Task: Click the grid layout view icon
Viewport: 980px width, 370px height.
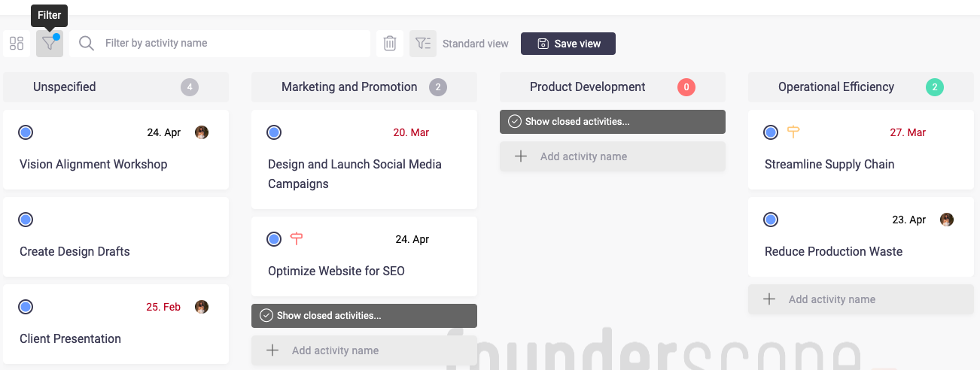Action: pos(17,44)
